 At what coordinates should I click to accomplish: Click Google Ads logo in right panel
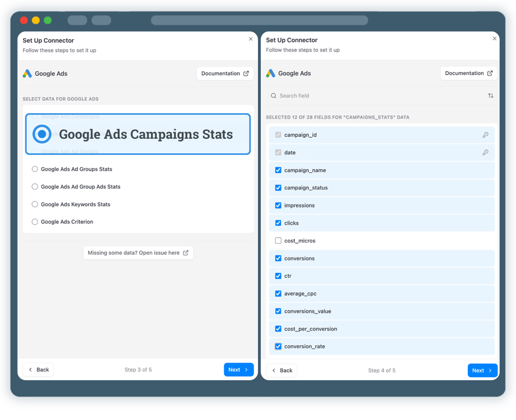pos(271,73)
